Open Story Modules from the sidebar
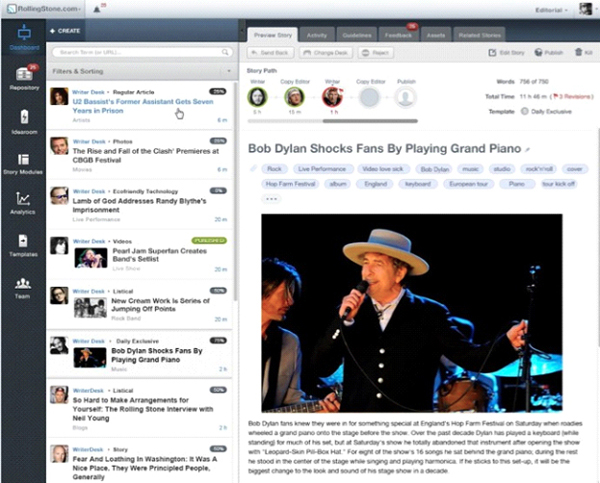Viewport: 600px width, 483px height. tap(21, 162)
